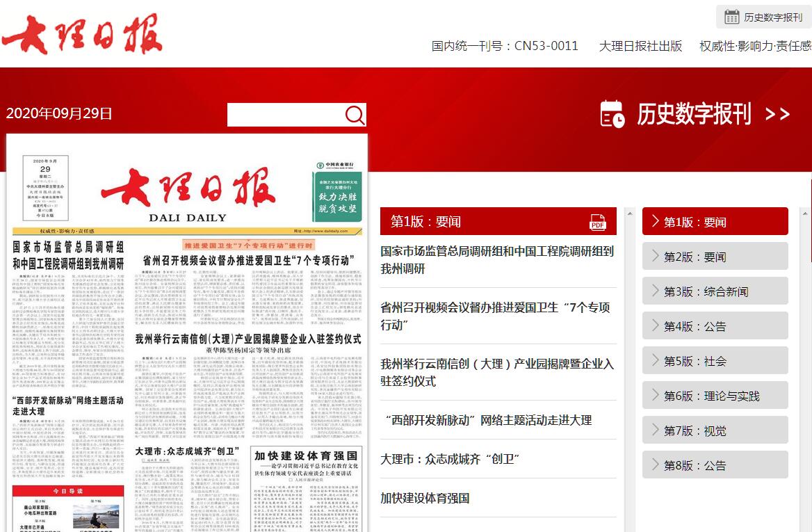This screenshot has height=532, width=812.
Task: Click the chevron beside the active 第1版：要闻
Action: [655, 221]
